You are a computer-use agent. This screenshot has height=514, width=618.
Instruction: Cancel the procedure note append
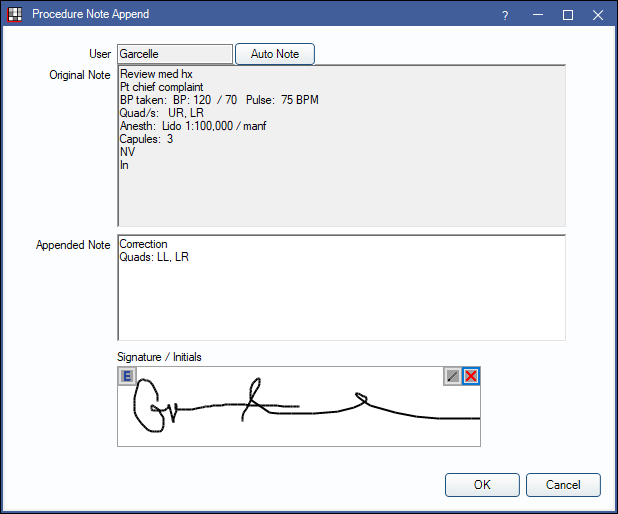click(x=563, y=485)
